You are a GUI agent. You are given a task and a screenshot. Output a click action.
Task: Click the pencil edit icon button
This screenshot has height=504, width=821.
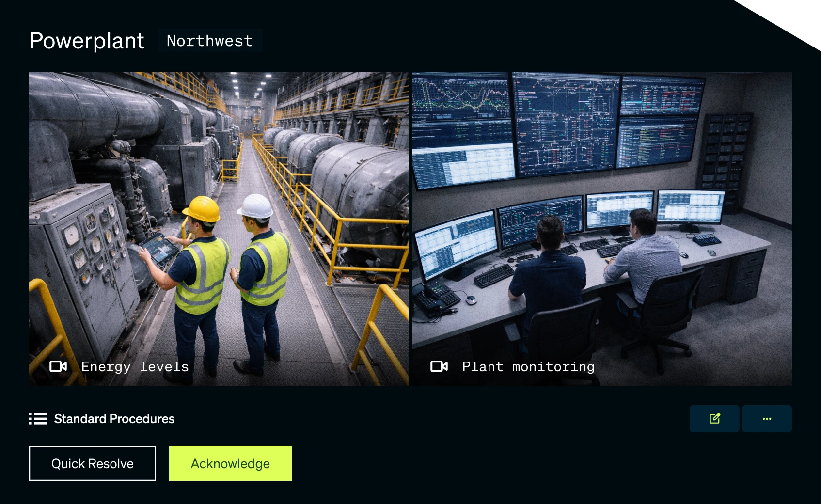coord(714,419)
